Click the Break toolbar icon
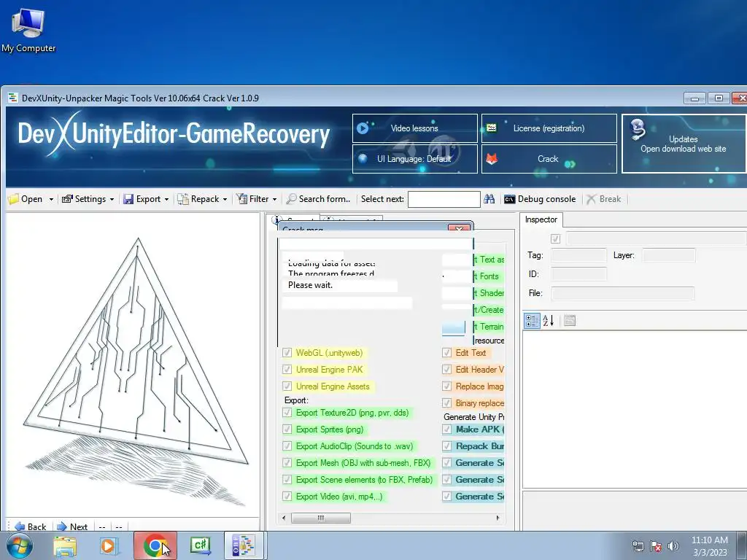Screen dimensions: 747x560 pos(591,199)
